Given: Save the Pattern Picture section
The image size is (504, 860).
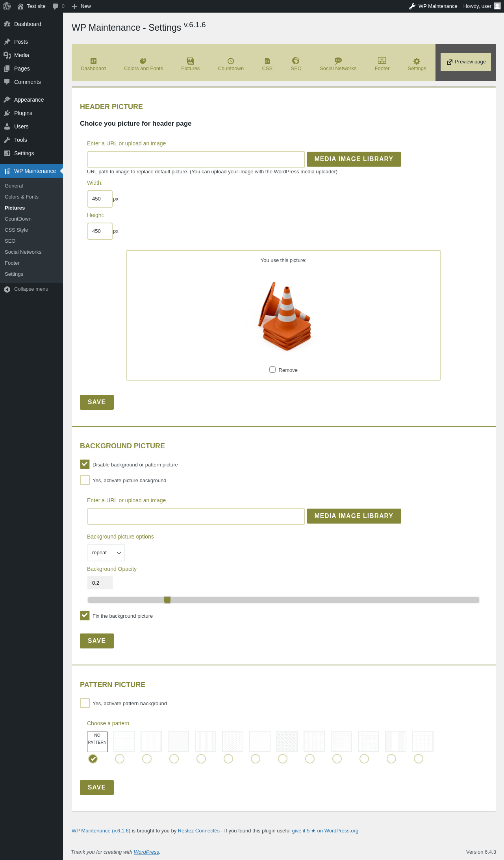Looking at the screenshot, I should (97, 788).
